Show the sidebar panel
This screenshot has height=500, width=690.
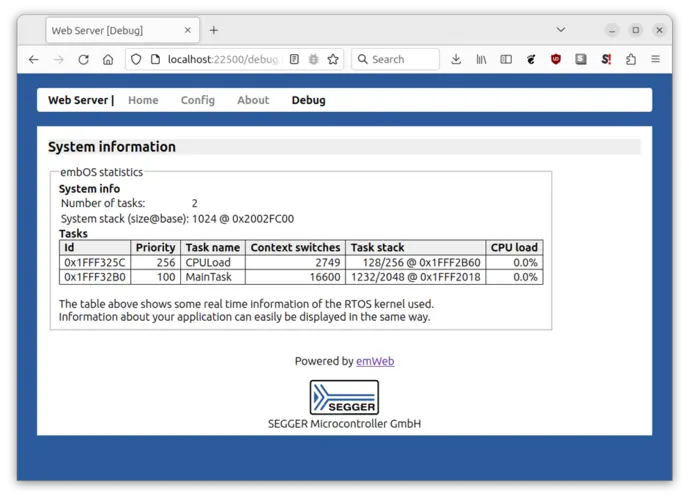(x=506, y=60)
